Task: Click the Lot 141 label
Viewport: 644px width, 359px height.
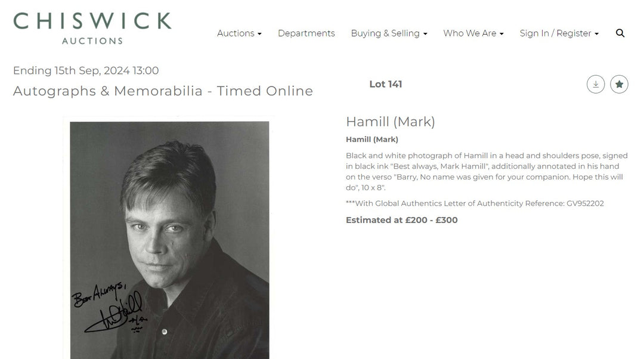Action: (386, 84)
